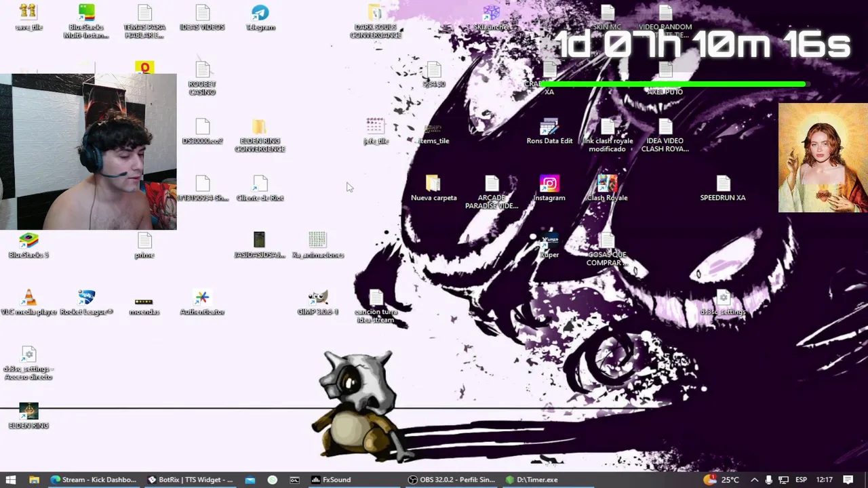Change the ESP input language

tap(800, 480)
